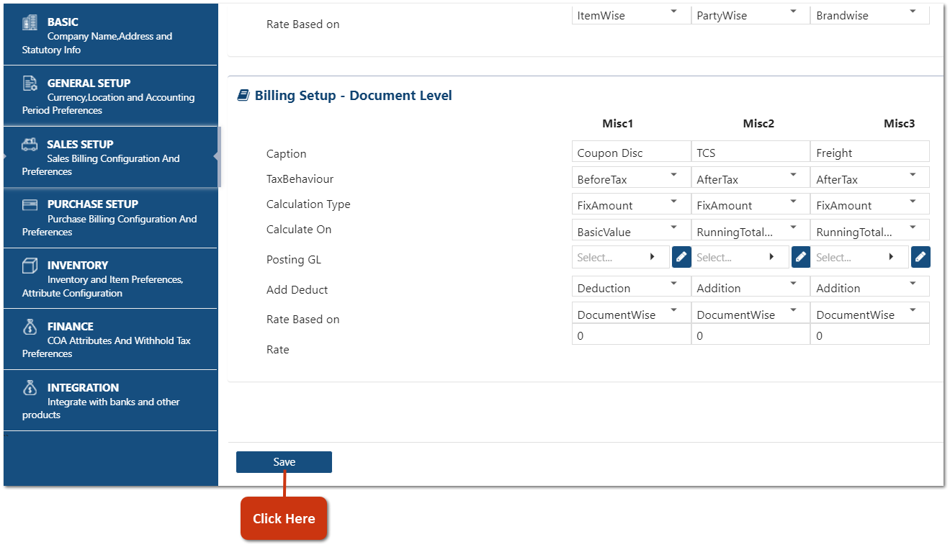Image resolution: width=950 pixels, height=560 pixels.
Task: Click the Coupon Disc caption field
Action: pos(631,152)
